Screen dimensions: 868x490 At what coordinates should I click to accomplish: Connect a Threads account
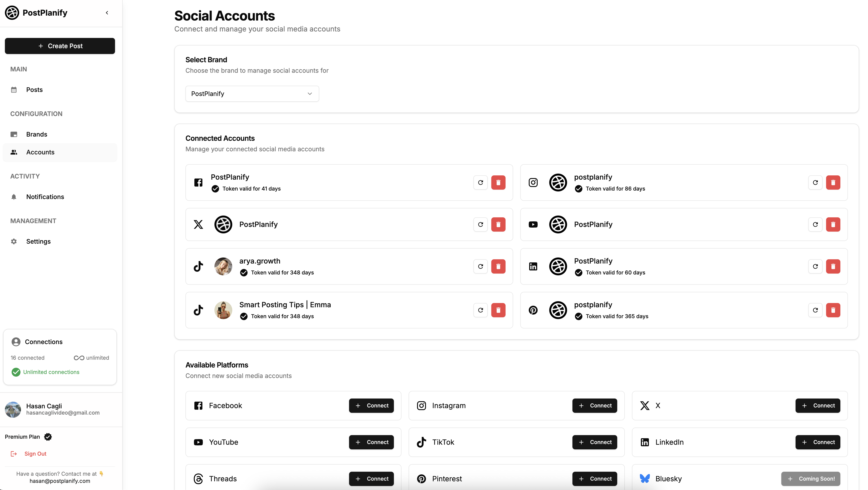(371, 479)
